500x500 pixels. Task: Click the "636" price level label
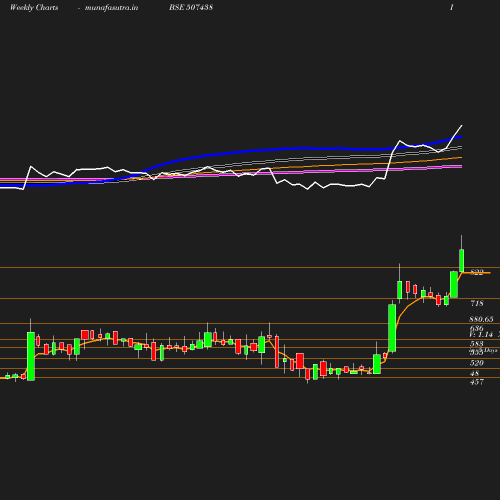pyautogui.click(x=477, y=328)
